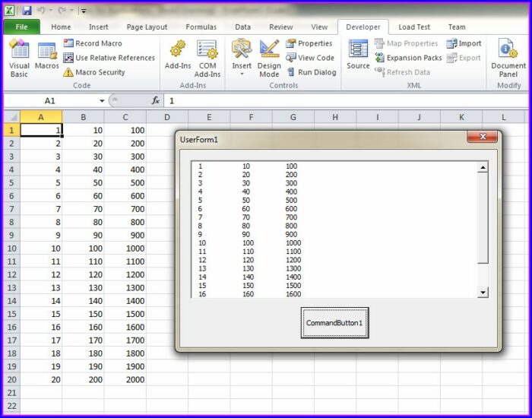
Task: Select row 10 header
Action: point(12,249)
